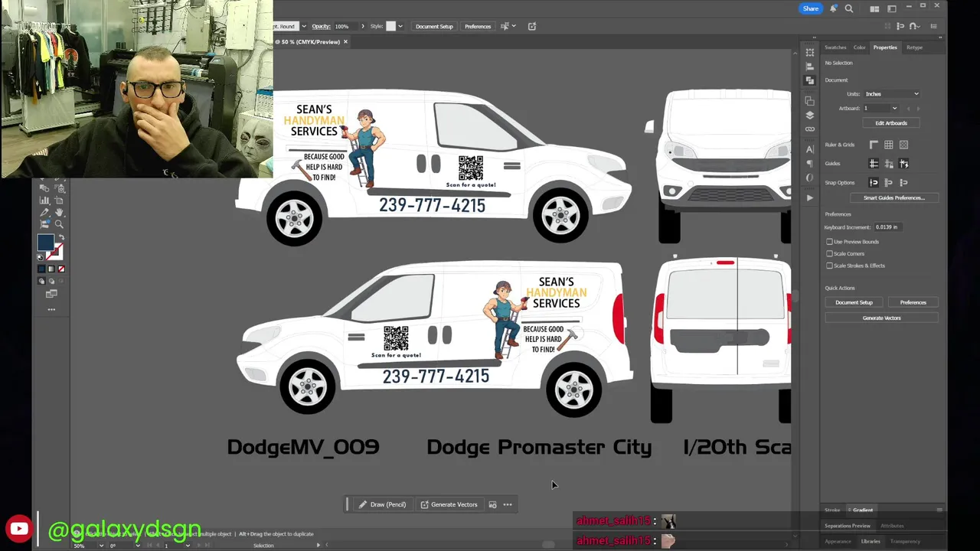Viewport: 980px width, 551px height.
Task: Collapse the properties panel group arrows
Action: point(939,38)
